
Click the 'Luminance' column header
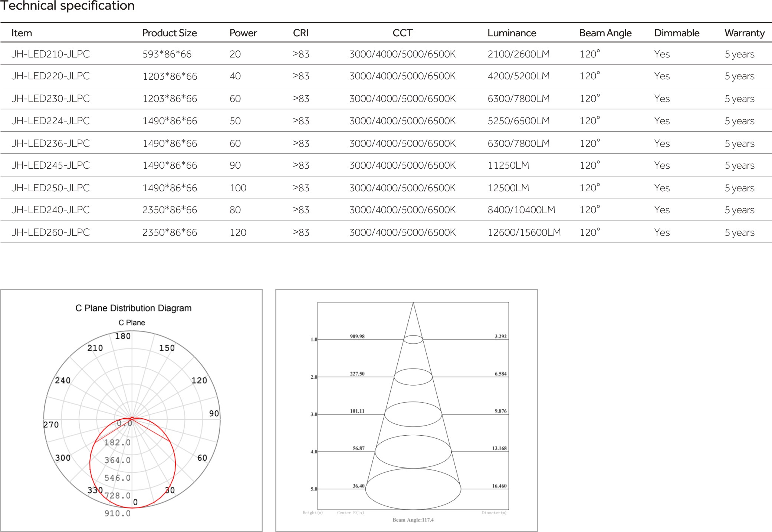point(512,33)
